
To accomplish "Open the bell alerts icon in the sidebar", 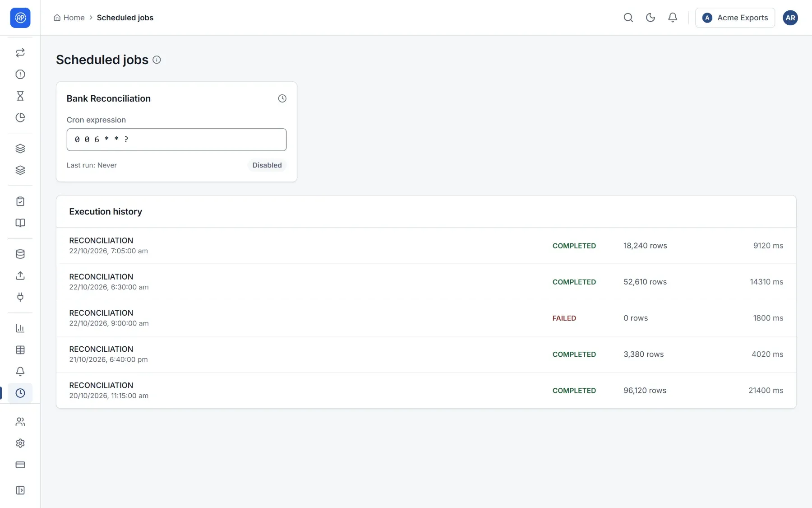I will click(20, 371).
